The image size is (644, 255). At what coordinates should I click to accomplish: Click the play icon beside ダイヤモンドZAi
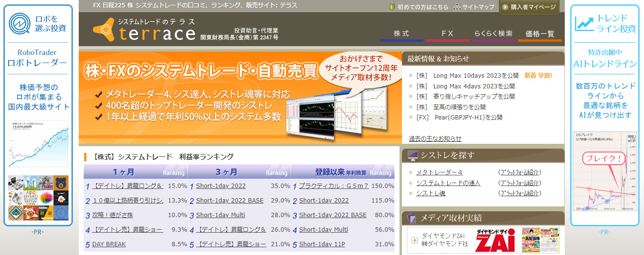(x=415, y=240)
